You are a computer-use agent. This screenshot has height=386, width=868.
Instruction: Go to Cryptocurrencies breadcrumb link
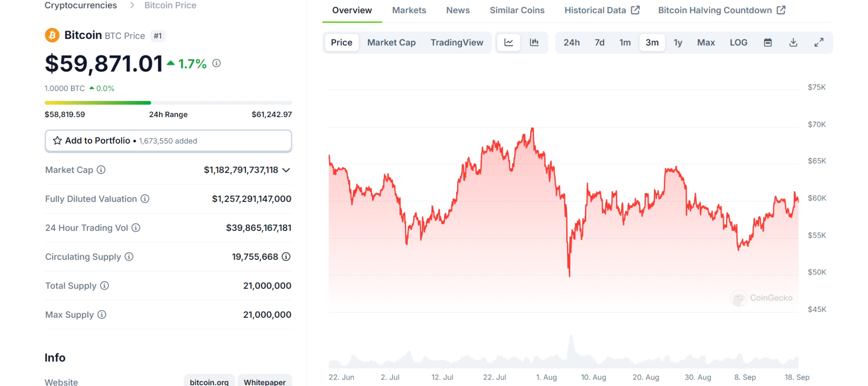[x=81, y=6]
